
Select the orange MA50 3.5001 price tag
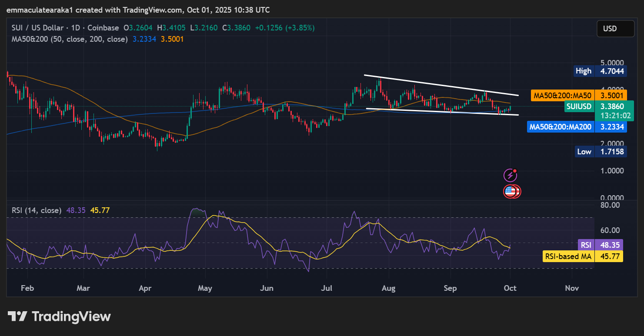pyautogui.click(x=578, y=95)
